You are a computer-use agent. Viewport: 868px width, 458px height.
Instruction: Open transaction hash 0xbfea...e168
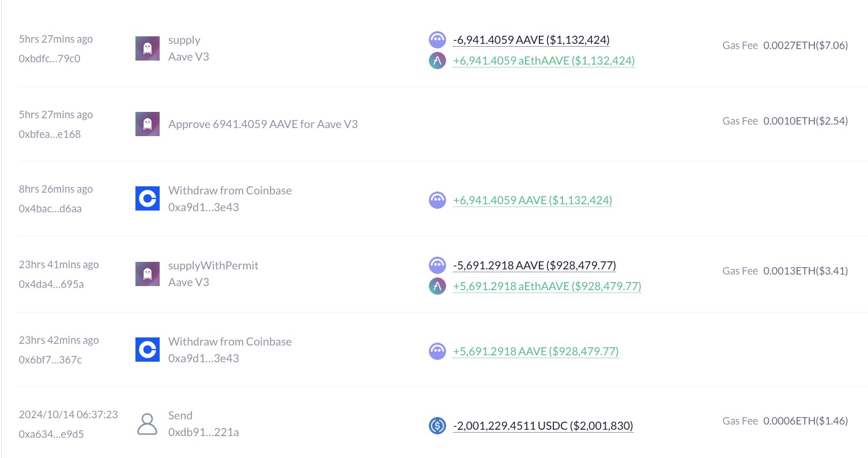coord(50,134)
